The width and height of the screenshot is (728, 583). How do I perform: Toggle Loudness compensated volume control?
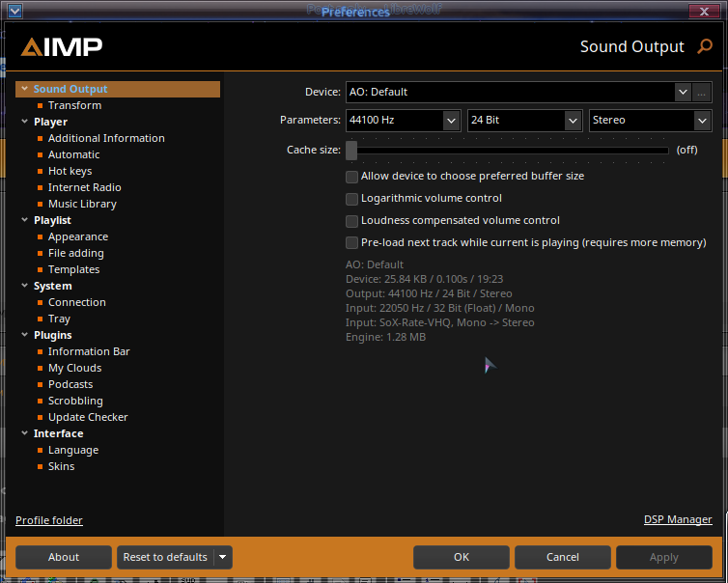[x=352, y=221]
